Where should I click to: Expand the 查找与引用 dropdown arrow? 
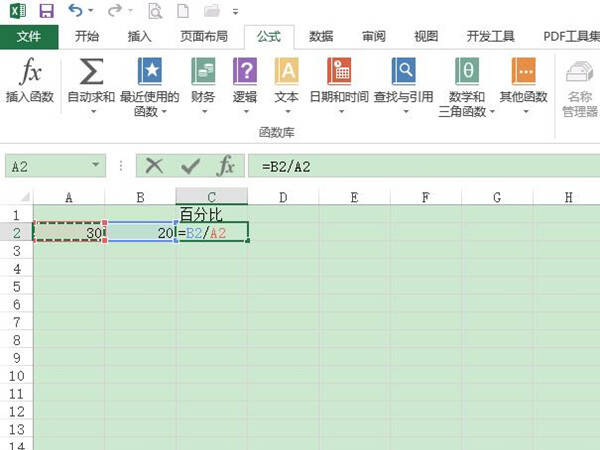coord(406,112)
